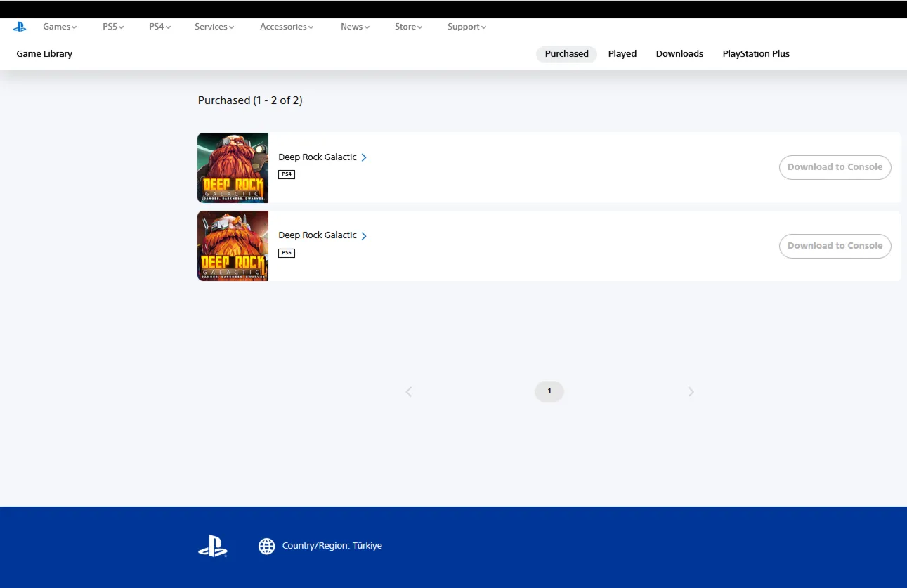Screen dimensions: 907x588
Task: Click the PlayStation logo in the blue footer
Action: point(213,546)
